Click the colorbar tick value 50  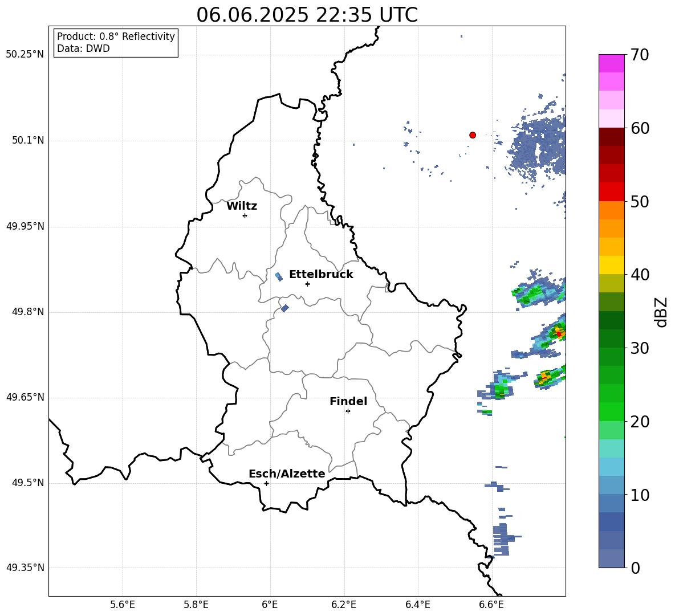(640, 201)
